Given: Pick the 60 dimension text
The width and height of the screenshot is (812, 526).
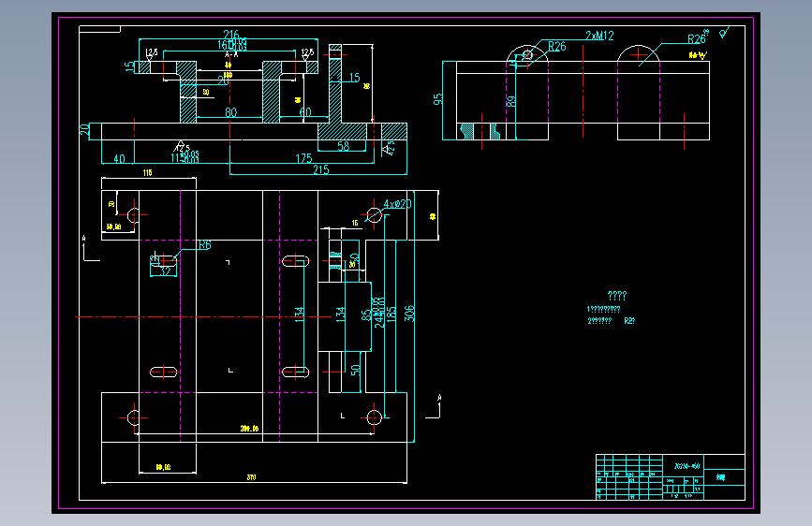Looking at the screenshot, I should (x=305, y=112).
